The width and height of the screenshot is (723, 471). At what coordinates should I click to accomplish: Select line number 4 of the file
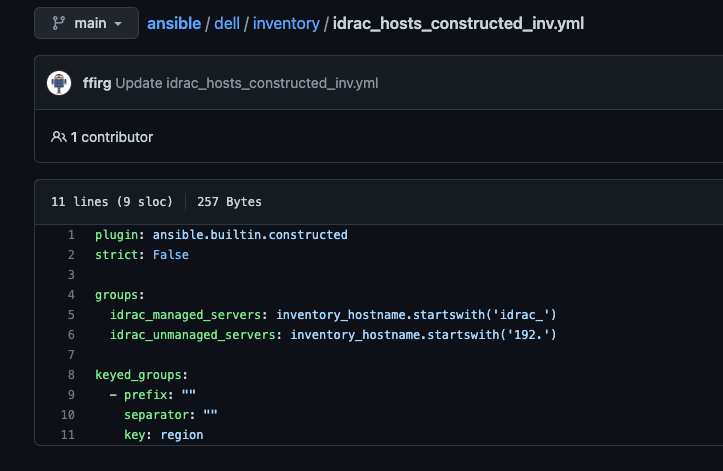[x=71, y=295]
